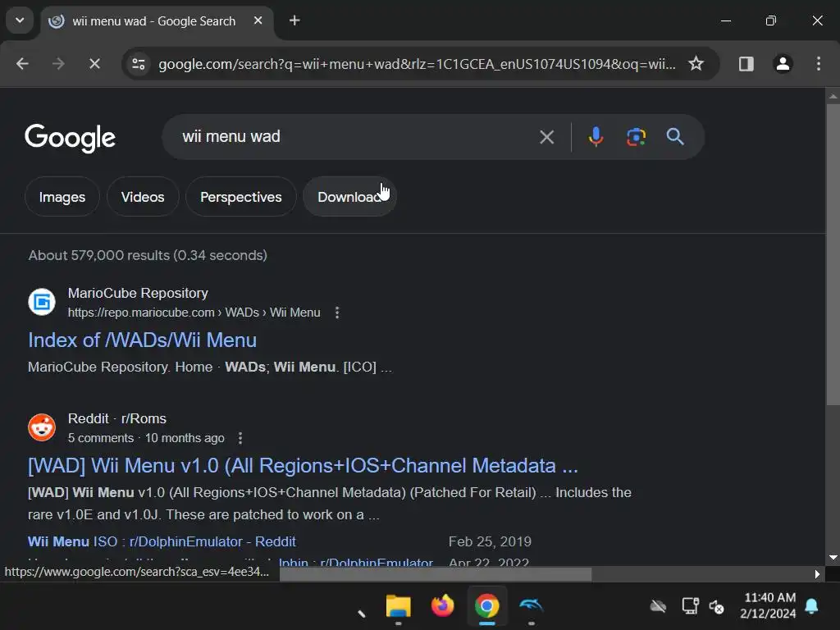This screenshot has width=840, height=630.
Task: Click the repo.mariocube.com breadcrumb URL
Action: click(x=194, y=313)
